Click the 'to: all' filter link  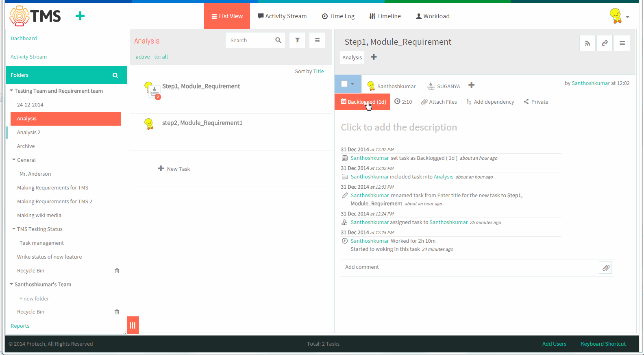click(x=161, y=57)
